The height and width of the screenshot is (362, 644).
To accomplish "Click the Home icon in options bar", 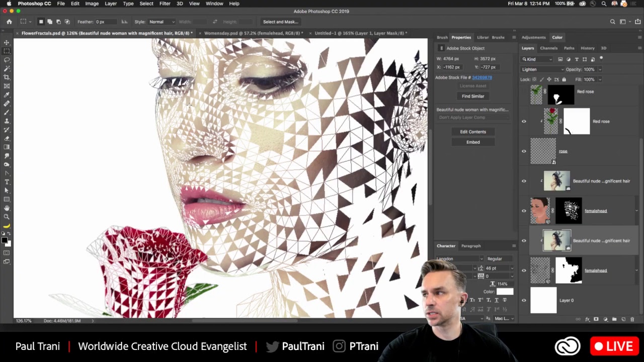I will (x=9, y=22).
